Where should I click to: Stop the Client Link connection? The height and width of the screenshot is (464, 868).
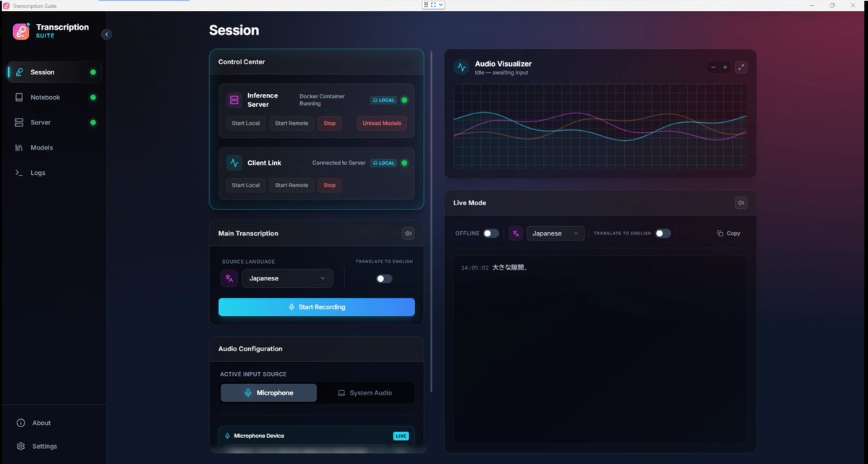[330, 186]
